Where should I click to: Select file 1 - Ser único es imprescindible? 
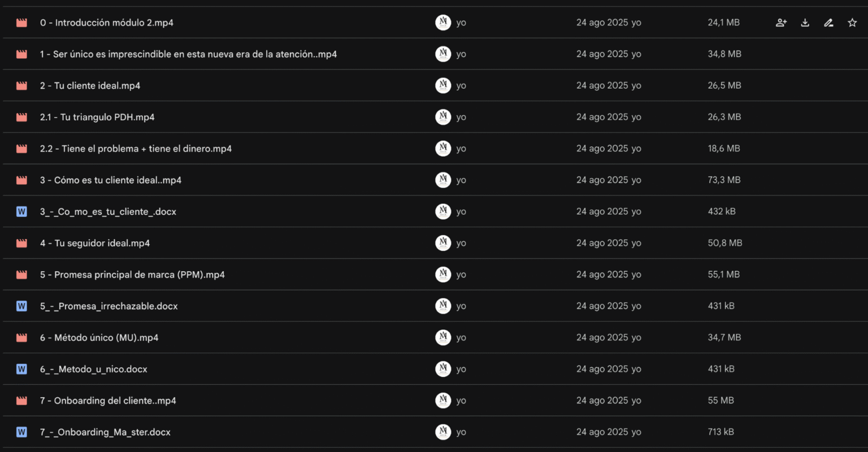point(188,54)
